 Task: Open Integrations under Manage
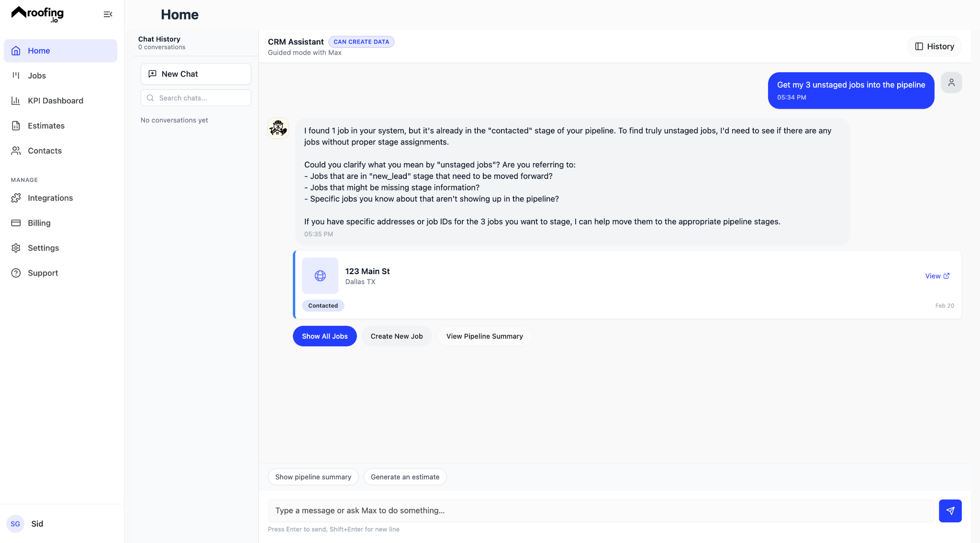tap(50, 198)
